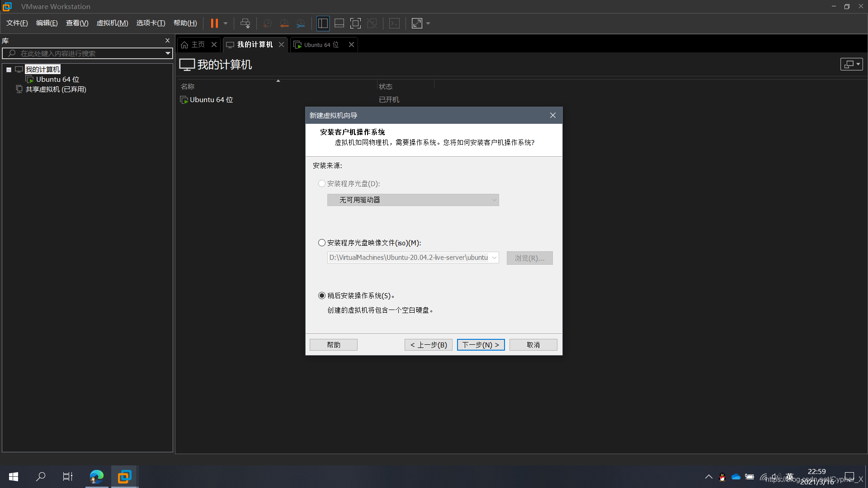Switch to full screen mode
This screenshot has width=868, height=488.
point(355,23)
